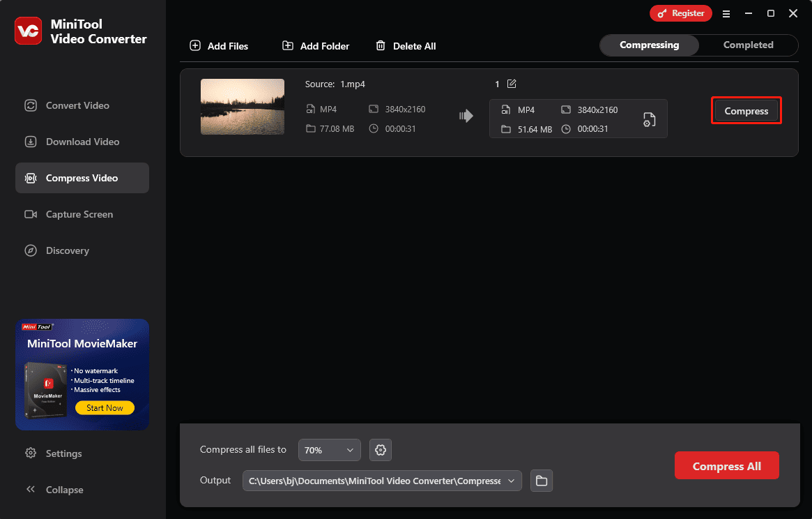812x519 pixels.
Task: Edit the output file name with the pencil icon
Action: tap(512, 84)
